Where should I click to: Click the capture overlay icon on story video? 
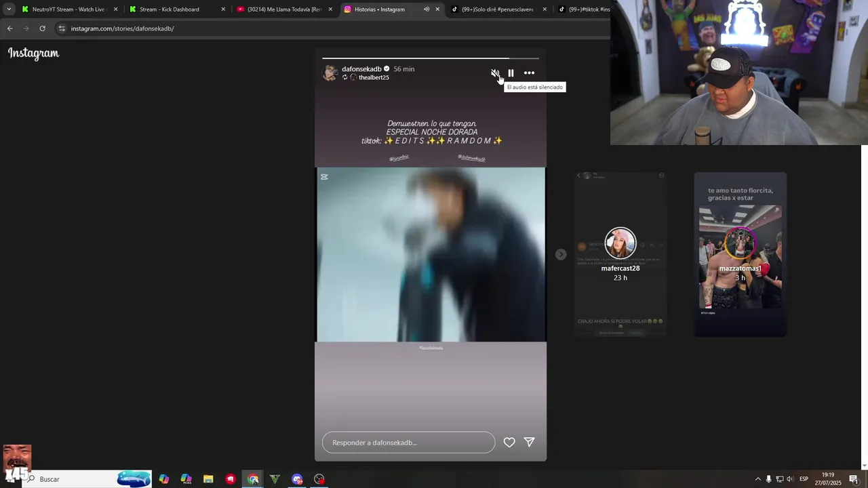click(x=324, y=177)
